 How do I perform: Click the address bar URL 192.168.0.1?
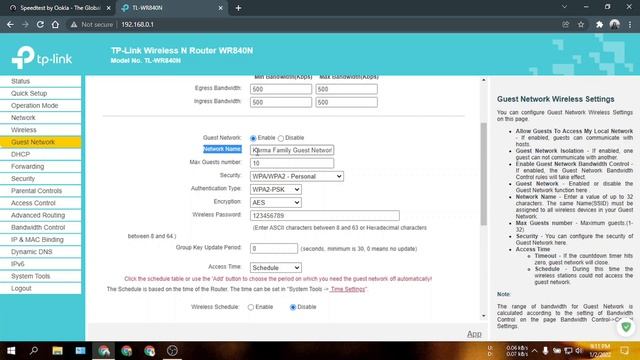click(138, 24)
